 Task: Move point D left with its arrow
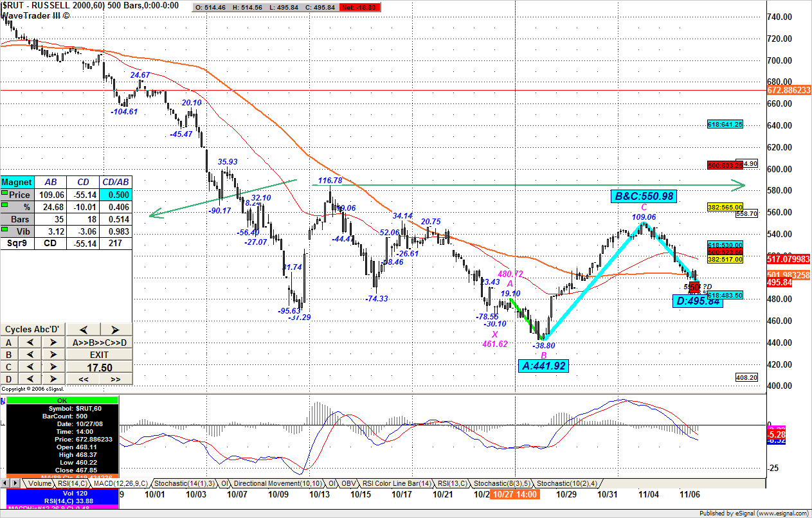point(30,379)
